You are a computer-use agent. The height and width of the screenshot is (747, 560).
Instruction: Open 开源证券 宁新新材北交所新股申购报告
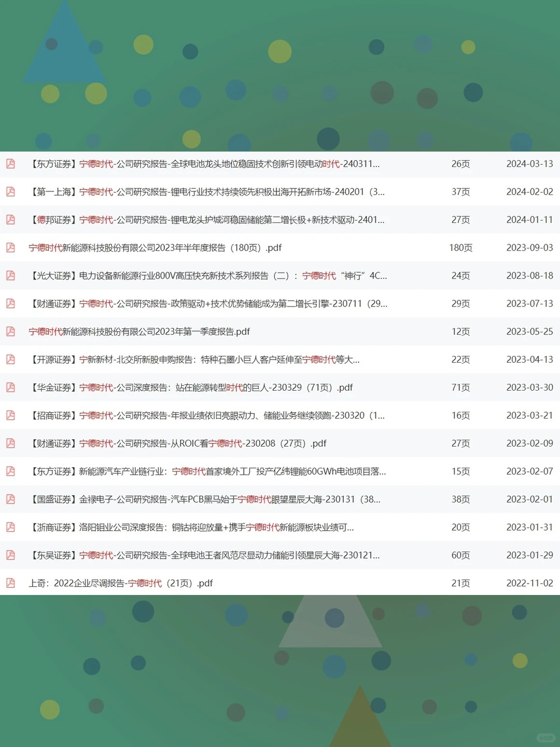click(x=194, y=359)
